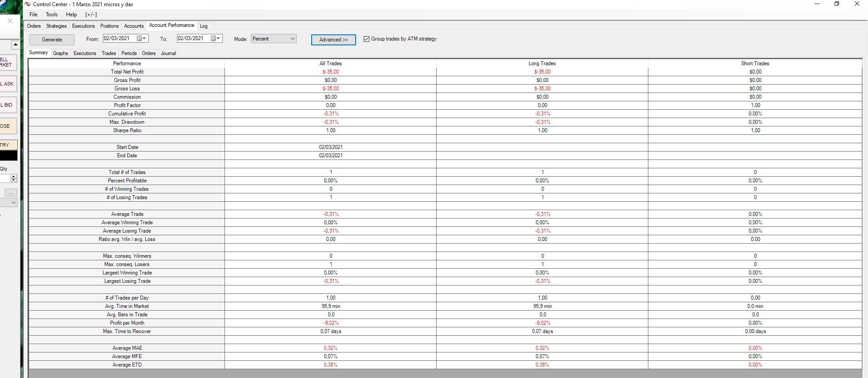868x378 pixels.
Task: Click the Start Date value 02/03/2021
Action: pyautogui.click(x=331, y=147)
